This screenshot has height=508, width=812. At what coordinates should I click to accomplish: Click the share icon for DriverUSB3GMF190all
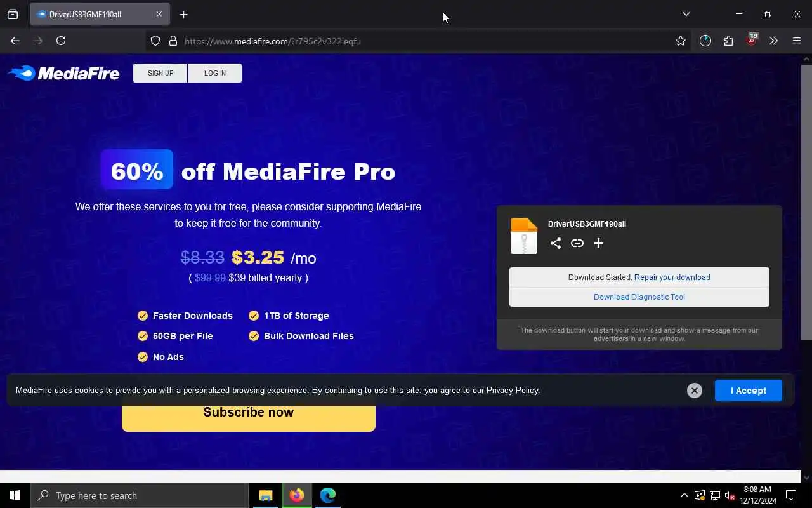[x=556, y=243]
